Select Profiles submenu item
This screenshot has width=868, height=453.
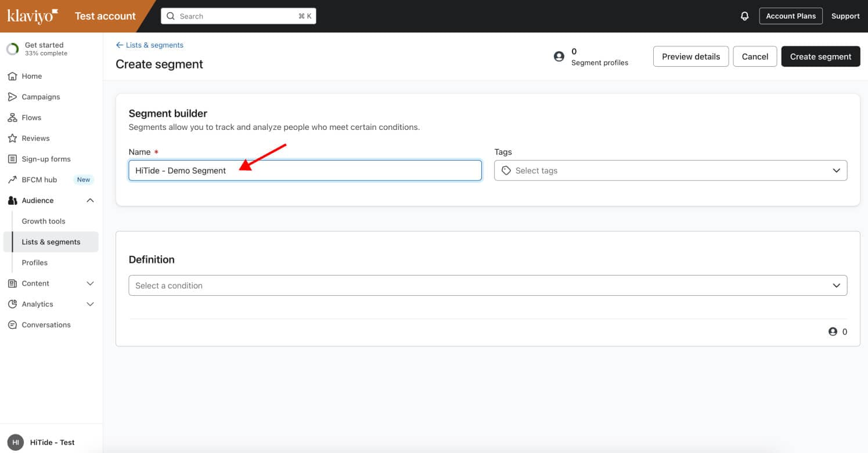pos(35,263)
